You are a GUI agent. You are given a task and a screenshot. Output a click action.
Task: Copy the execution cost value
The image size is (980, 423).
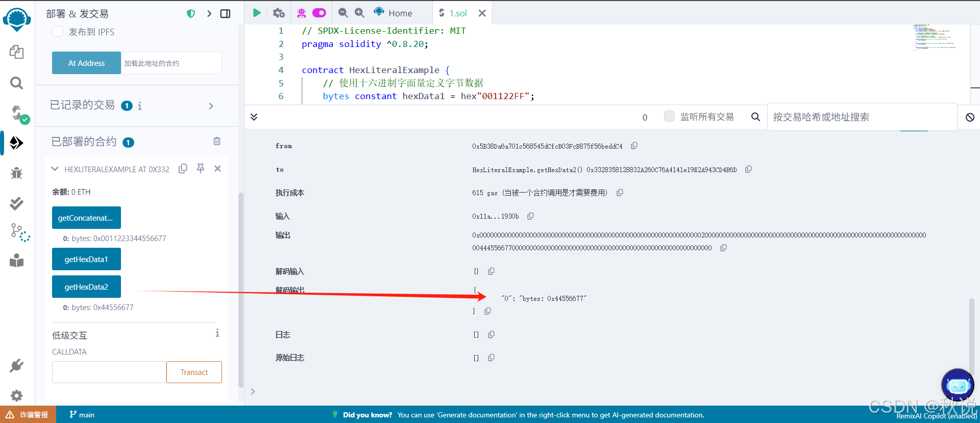[620, 193]
